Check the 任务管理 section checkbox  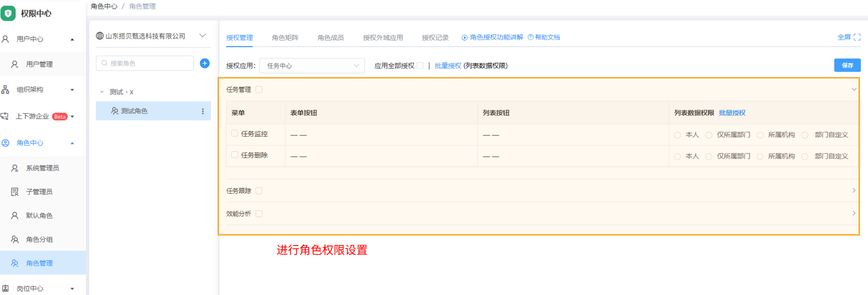[x=259, y=89]
